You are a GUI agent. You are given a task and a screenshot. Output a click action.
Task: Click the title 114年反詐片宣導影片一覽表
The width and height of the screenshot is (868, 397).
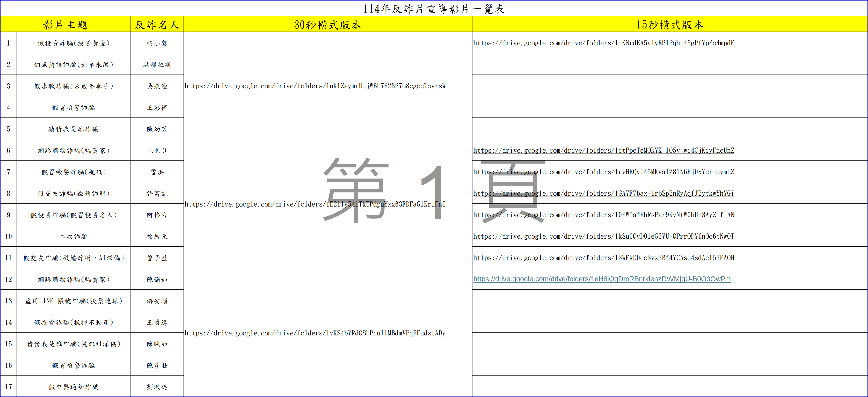pos(434,9)
